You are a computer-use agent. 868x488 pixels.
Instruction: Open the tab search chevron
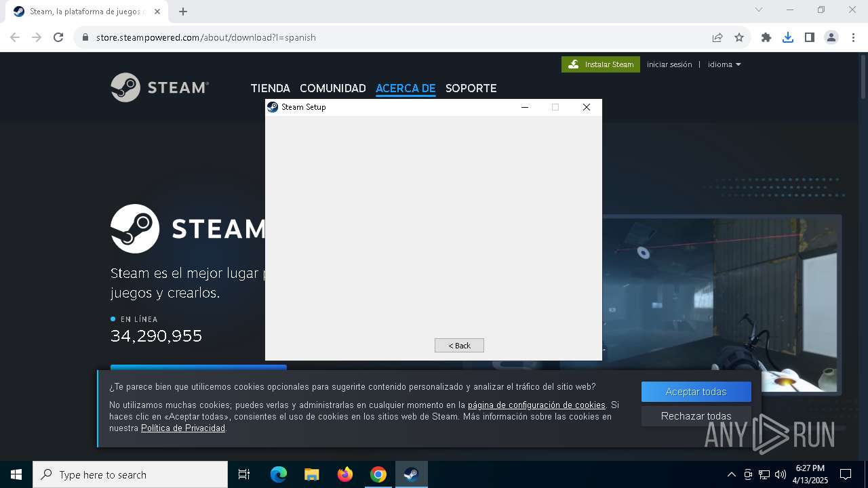(759, 9)
